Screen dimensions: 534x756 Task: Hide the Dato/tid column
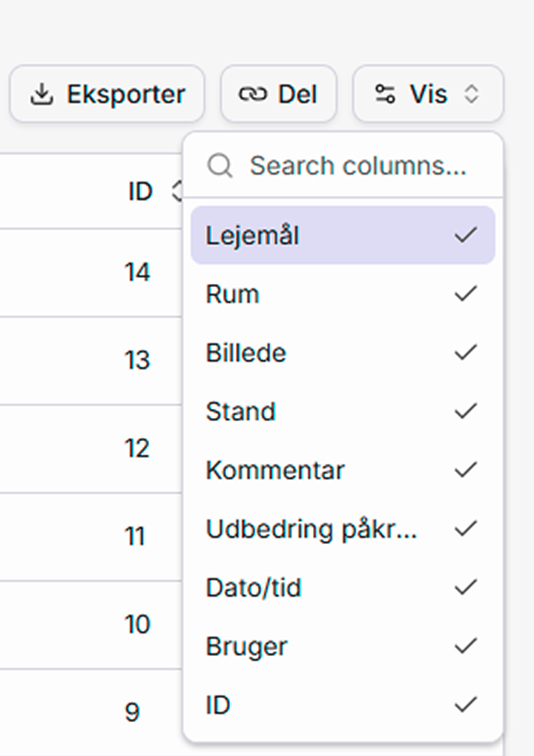[x=343, y=588]
